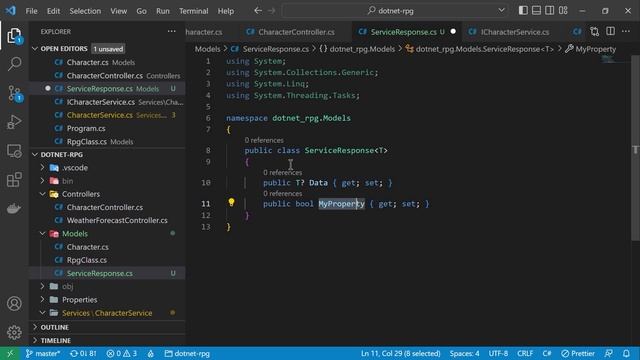Viewport: 640px width, 360px height.
Task: Toggle secondary side bar visibility
Action: (x=550, y=11)
